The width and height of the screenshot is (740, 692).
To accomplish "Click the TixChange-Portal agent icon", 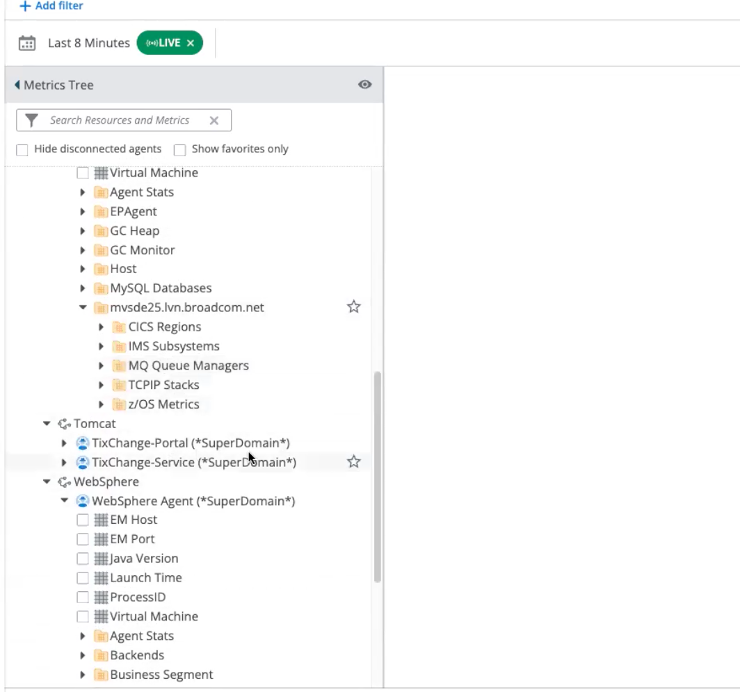I will pos(83,443).
